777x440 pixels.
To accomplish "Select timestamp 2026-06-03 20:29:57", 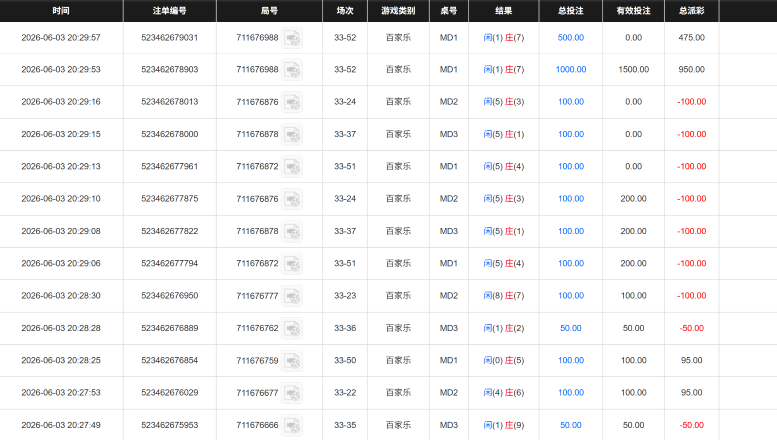I will pos(61,38).
